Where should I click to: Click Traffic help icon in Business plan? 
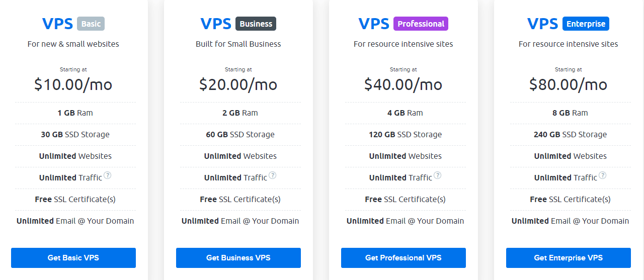pyautogui.click(x=272, y=176)
